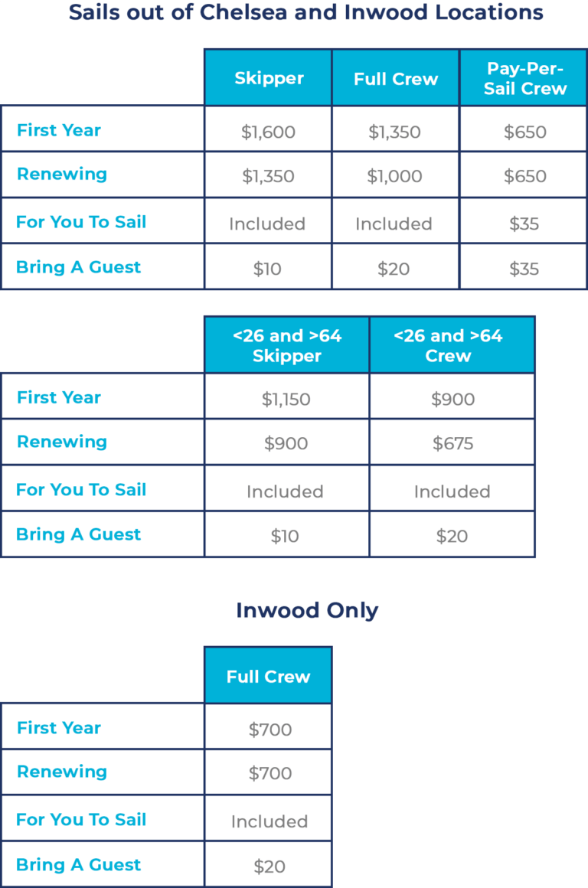Click the $1,150 first year price cell
Screen dimensions: 588x888
coord(286,399)
